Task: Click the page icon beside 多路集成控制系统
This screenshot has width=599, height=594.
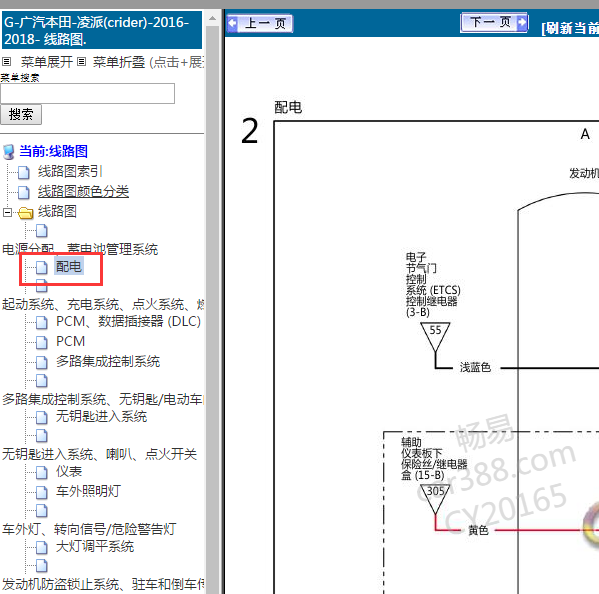Action: 42,362
